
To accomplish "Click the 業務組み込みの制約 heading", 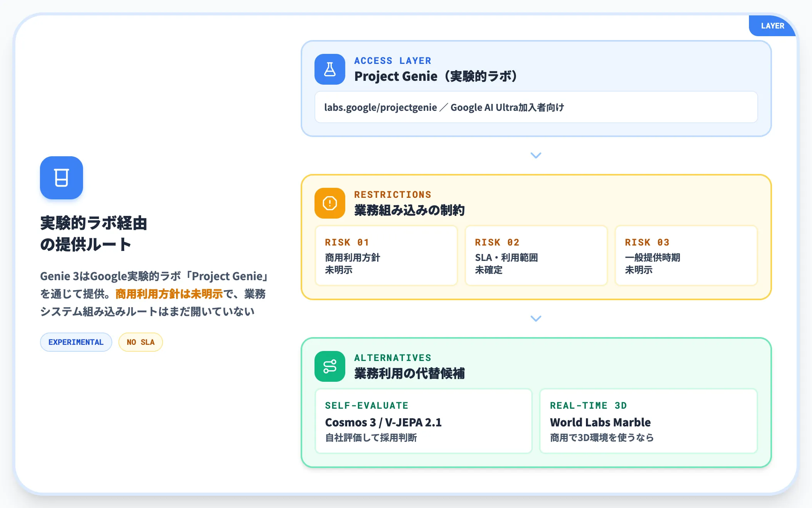I will coord(409,210).
